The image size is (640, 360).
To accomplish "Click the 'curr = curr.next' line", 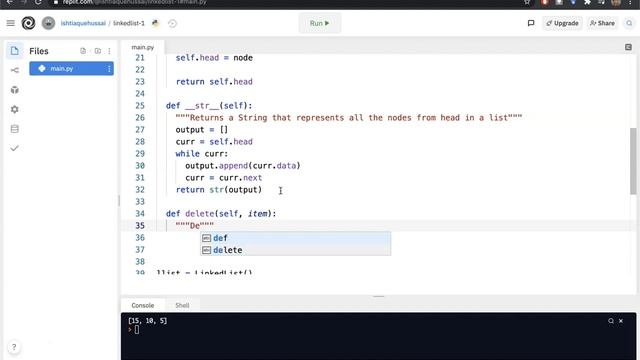I will click(224, 178).
